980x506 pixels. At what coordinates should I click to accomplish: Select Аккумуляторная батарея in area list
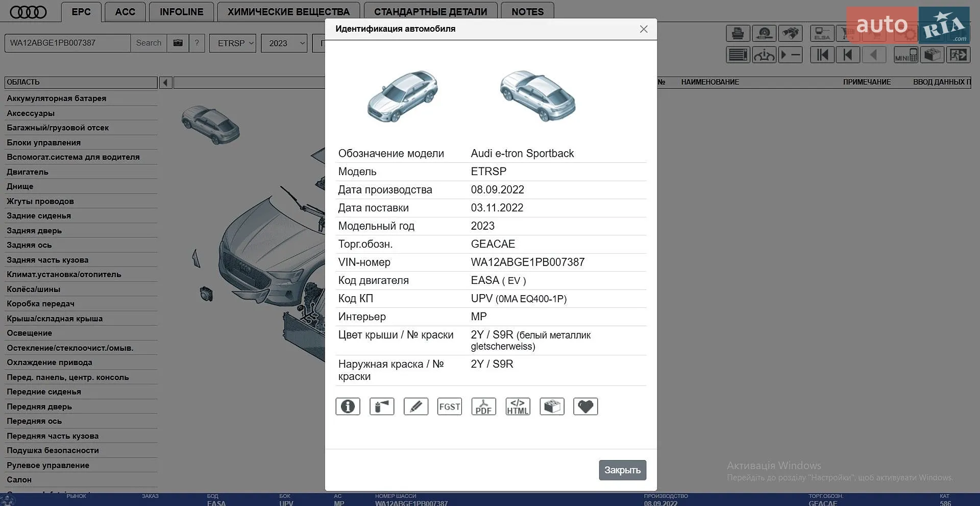(x=81, y=99)
